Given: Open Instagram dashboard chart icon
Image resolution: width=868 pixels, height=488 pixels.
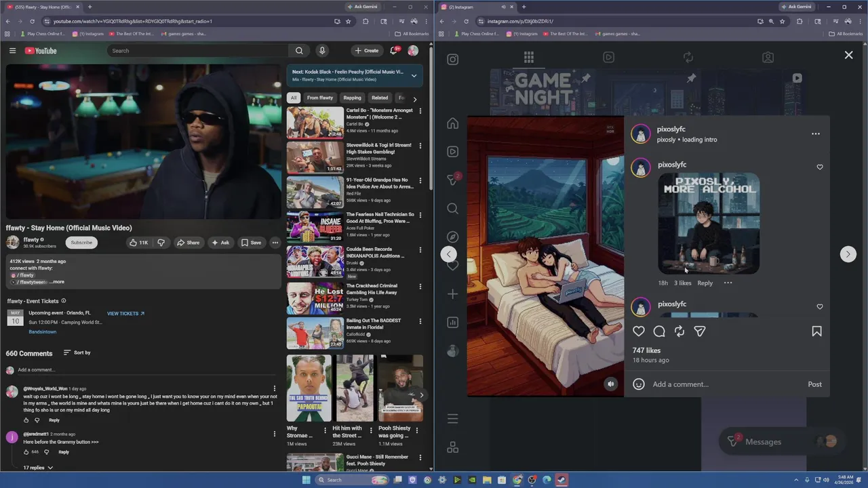Looking at the screenshot, I should coord(453,323).
